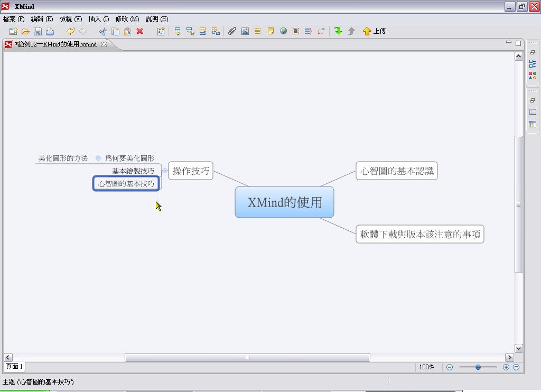Click the fit zoom icon after plus
541x392 pixels.
516,367
